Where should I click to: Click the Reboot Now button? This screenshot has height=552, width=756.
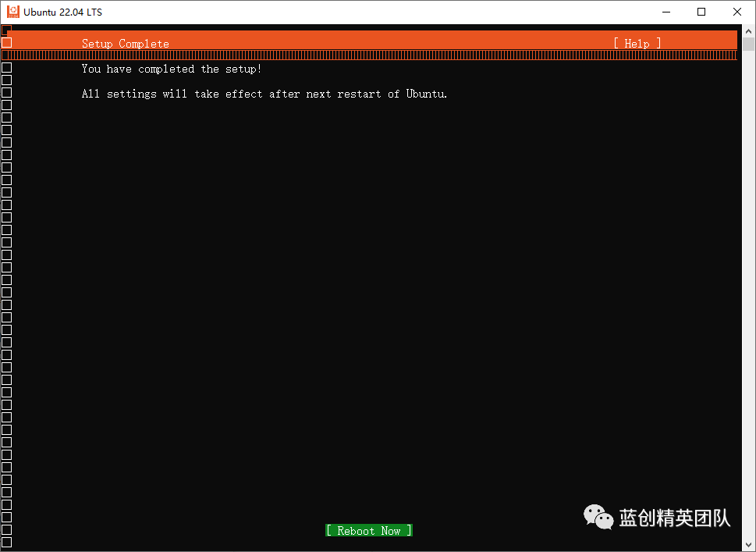click(369, 530)
